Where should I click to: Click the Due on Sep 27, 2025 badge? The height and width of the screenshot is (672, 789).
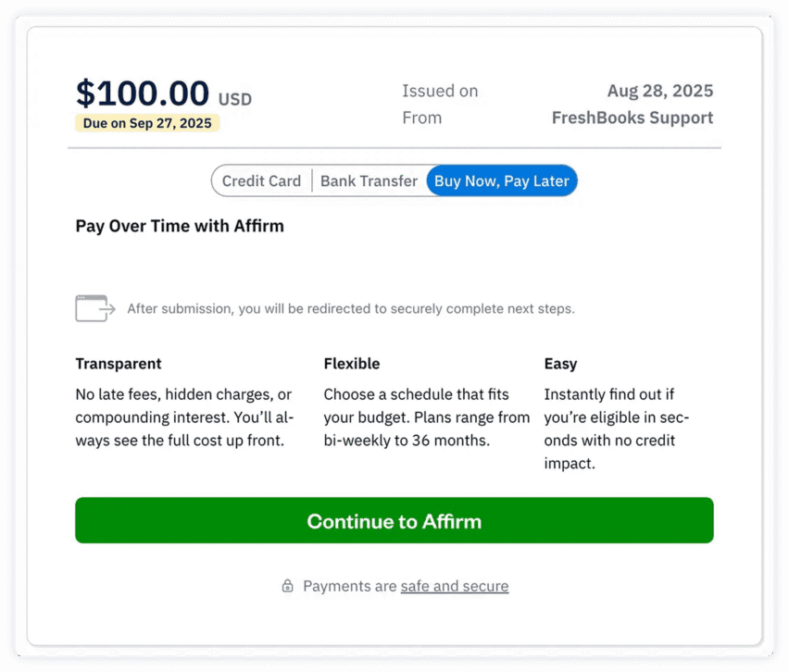coord(146,123)
